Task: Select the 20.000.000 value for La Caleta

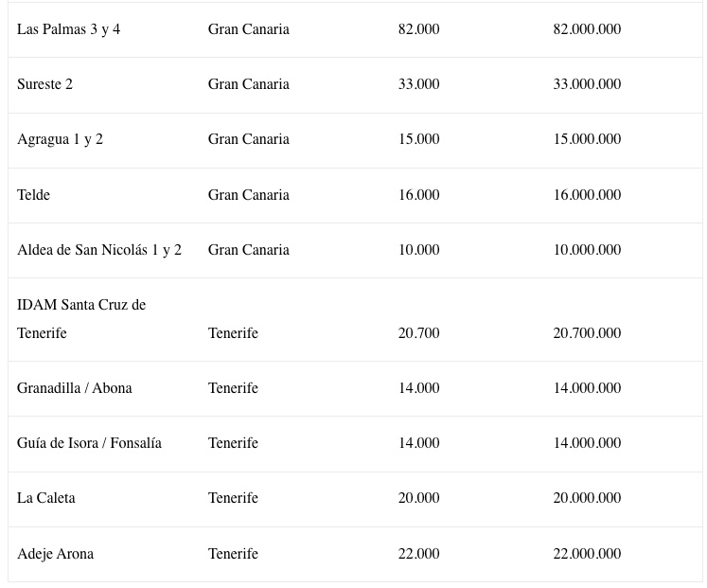Action: pyautogui.click(x=587, y=498)
